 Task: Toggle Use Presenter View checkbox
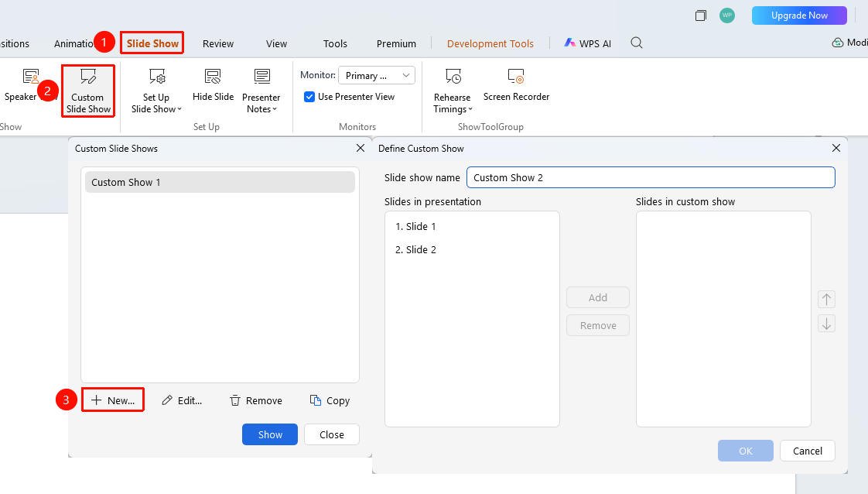pyautogui.click(x=309, y=97)
